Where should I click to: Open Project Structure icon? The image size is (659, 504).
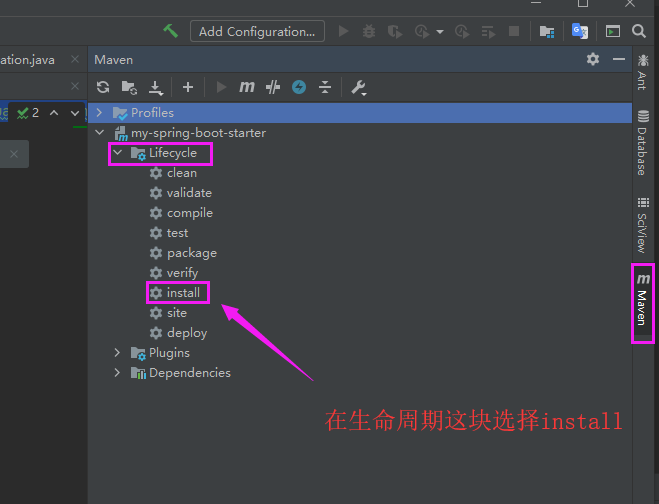pos(547,32)
